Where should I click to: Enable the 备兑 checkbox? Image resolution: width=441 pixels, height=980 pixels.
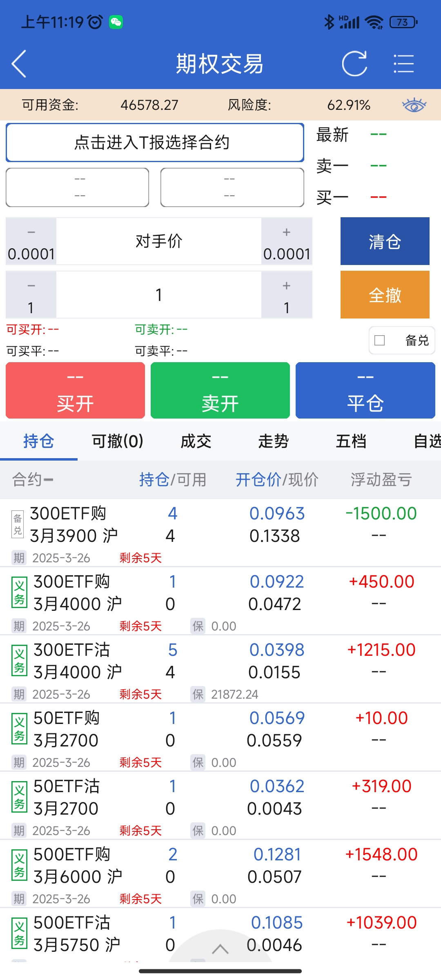click(x=380, y=340)
